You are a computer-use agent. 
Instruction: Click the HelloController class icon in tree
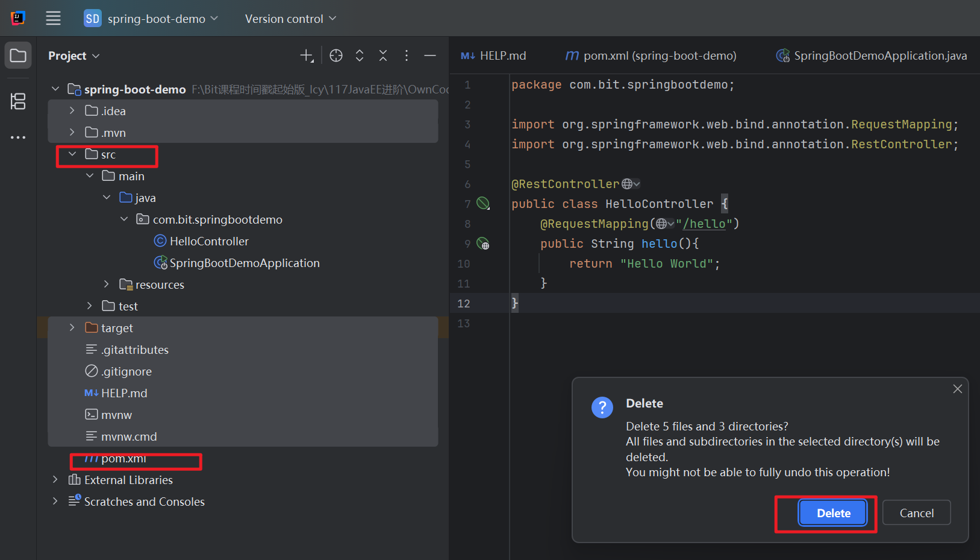point(160,241)
